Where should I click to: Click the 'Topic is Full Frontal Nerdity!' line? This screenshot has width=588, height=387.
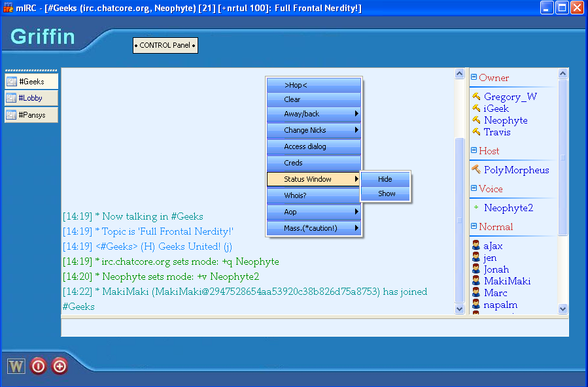coord(148,231)
